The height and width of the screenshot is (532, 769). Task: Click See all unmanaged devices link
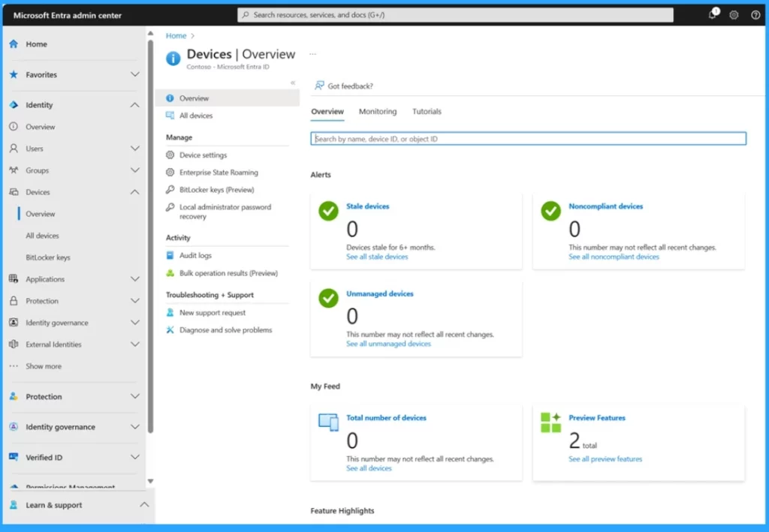pos(388,344)
